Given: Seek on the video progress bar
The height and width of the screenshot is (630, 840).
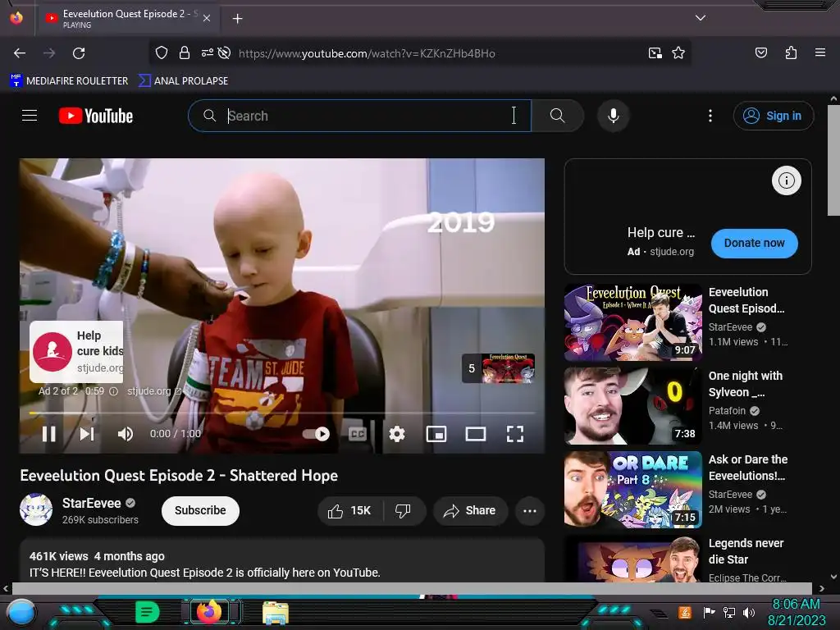Looking at the screenshot, I should point(282,413).
